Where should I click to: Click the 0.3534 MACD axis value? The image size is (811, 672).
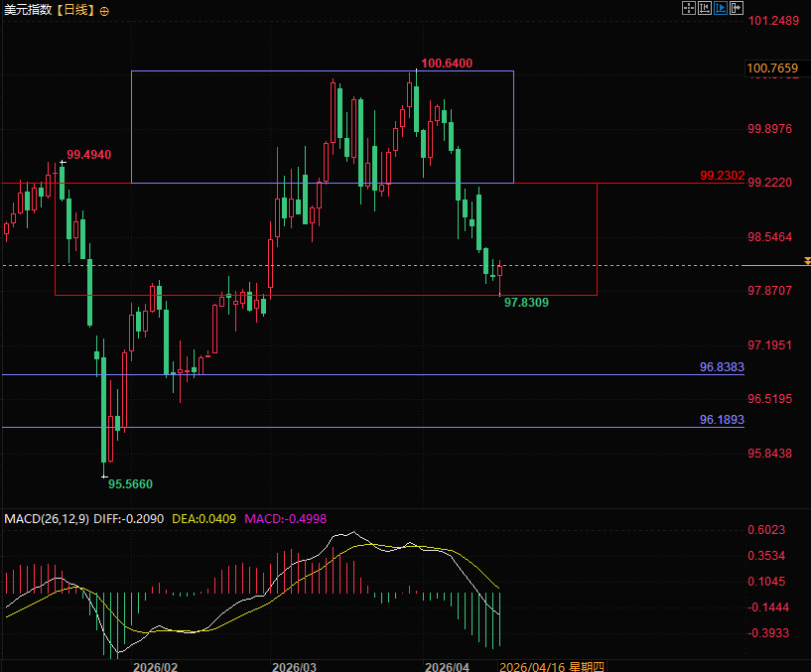(x=766, y=556)
